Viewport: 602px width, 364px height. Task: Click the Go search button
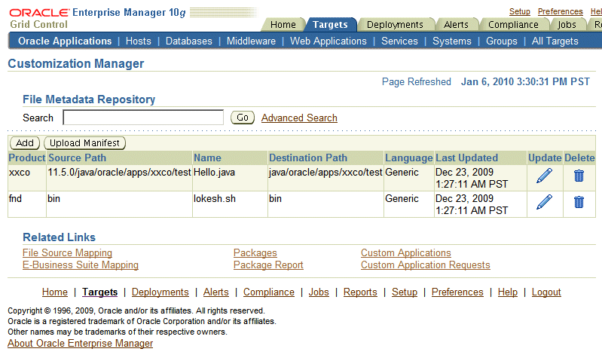(243, 118)
